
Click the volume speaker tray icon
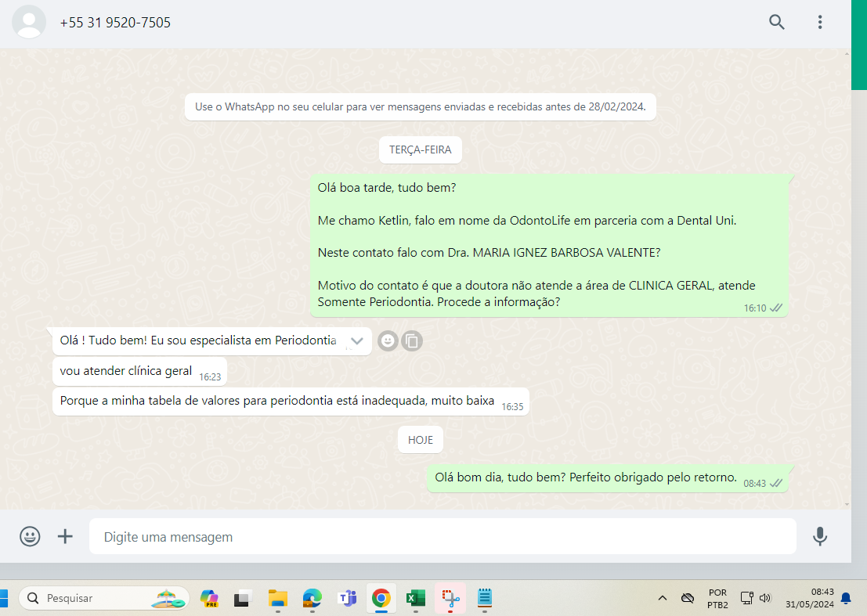coord(765,598)
